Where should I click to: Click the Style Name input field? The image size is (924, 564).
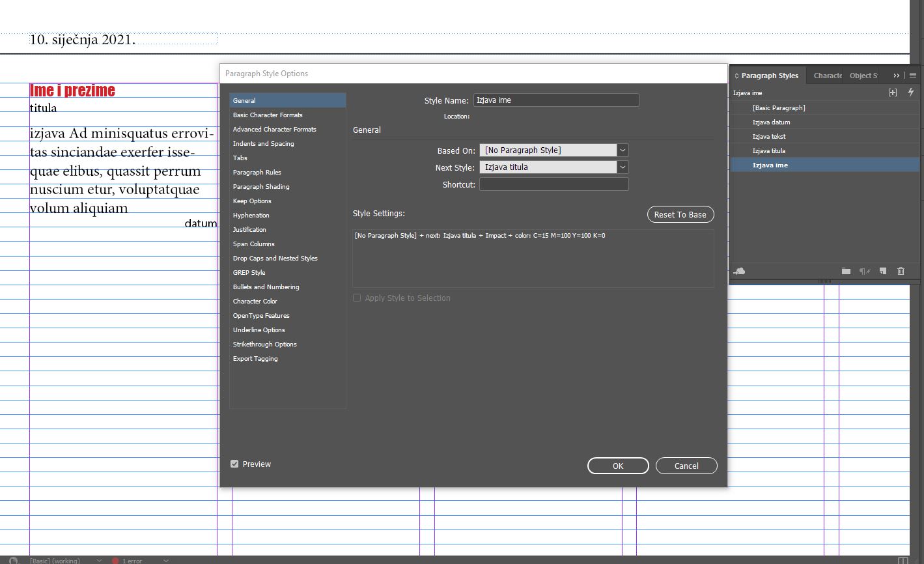pos(556,100)
